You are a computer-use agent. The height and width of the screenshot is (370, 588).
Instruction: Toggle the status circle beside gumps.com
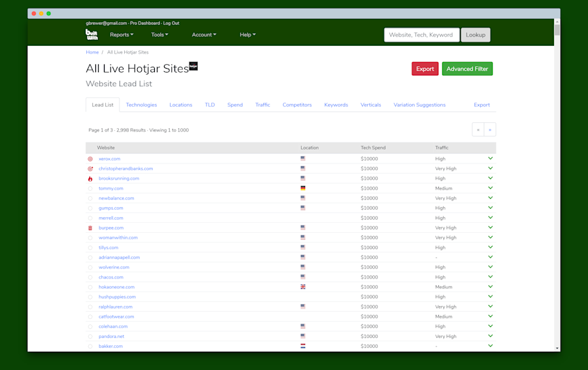coord(90,209)
